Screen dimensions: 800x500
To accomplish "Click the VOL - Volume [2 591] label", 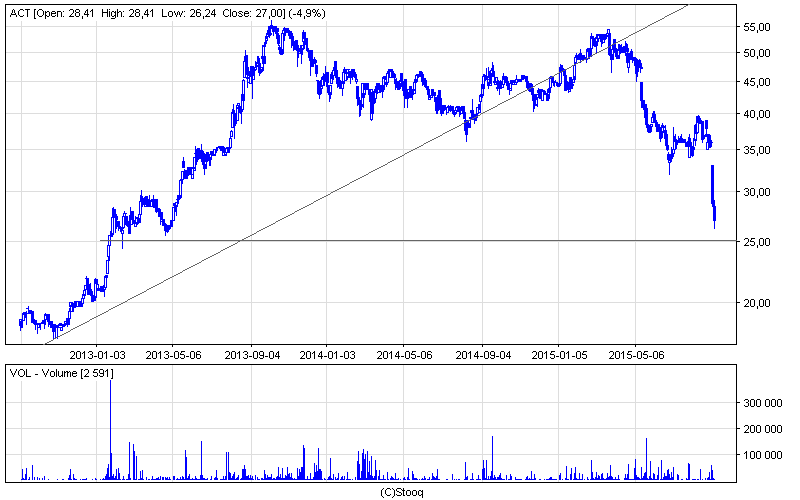I will click(61, 373).
